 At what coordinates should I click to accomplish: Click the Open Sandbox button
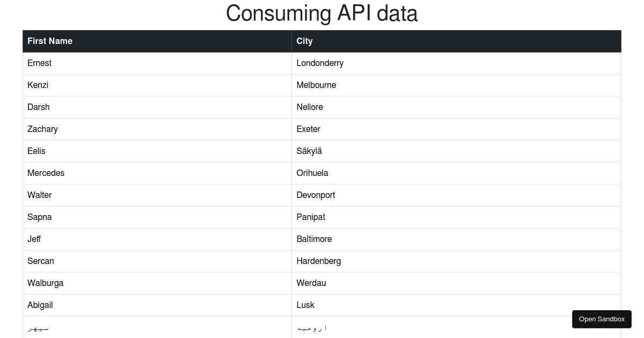coord(602,319)
